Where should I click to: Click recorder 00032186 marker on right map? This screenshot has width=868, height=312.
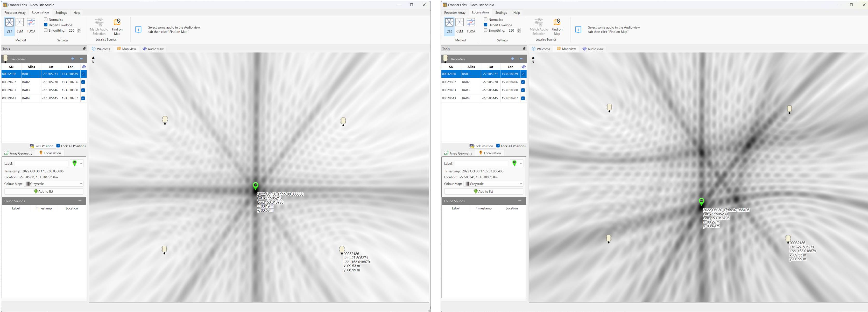coord(788,239)
